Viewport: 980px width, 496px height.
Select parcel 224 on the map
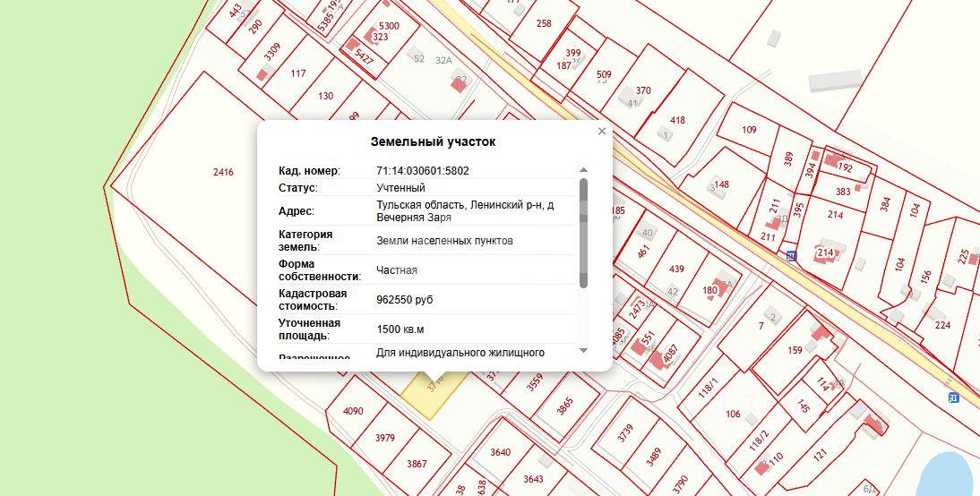pos(942,325)
